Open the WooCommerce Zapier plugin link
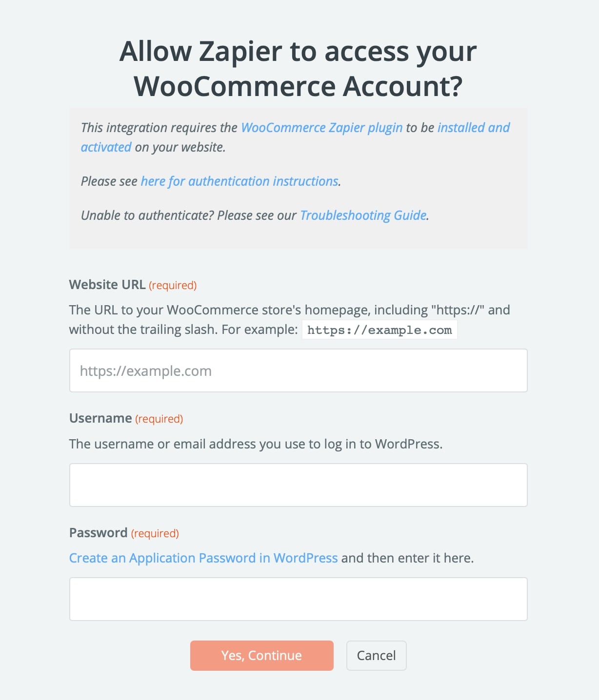The width and height of the screenshot is (599, 700). [322, 128]
